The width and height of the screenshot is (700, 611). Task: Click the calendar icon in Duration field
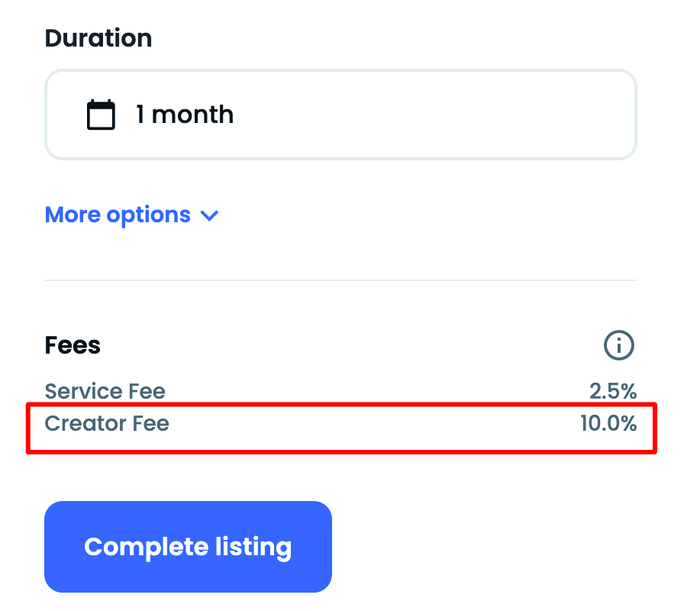point(101,115)
